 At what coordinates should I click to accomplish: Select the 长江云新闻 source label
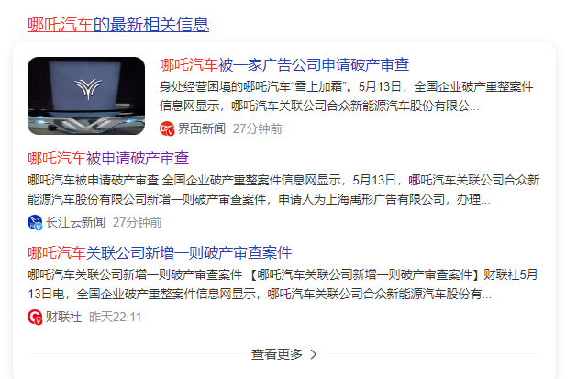click(x=75, y=222)
